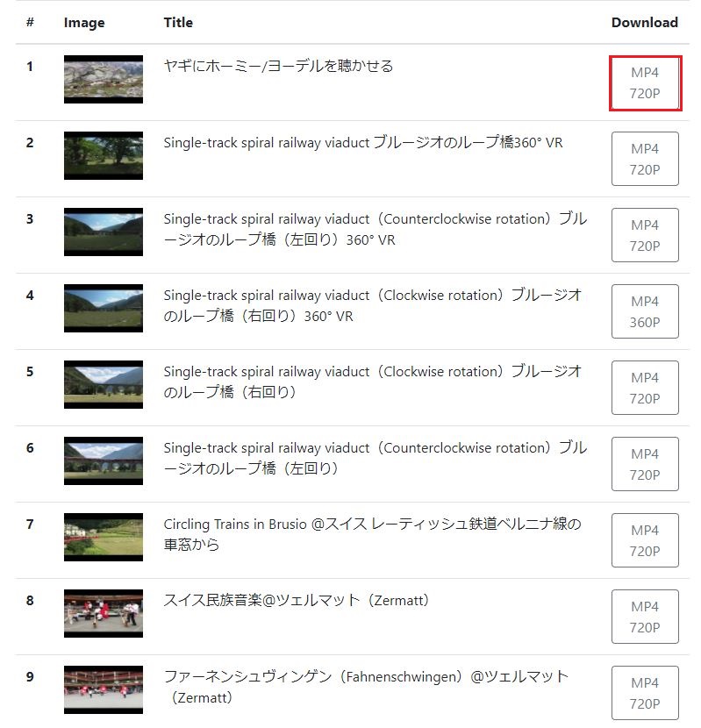Open thumbnail for video number 2
The image size is (701, 728).
coord(104,155)
